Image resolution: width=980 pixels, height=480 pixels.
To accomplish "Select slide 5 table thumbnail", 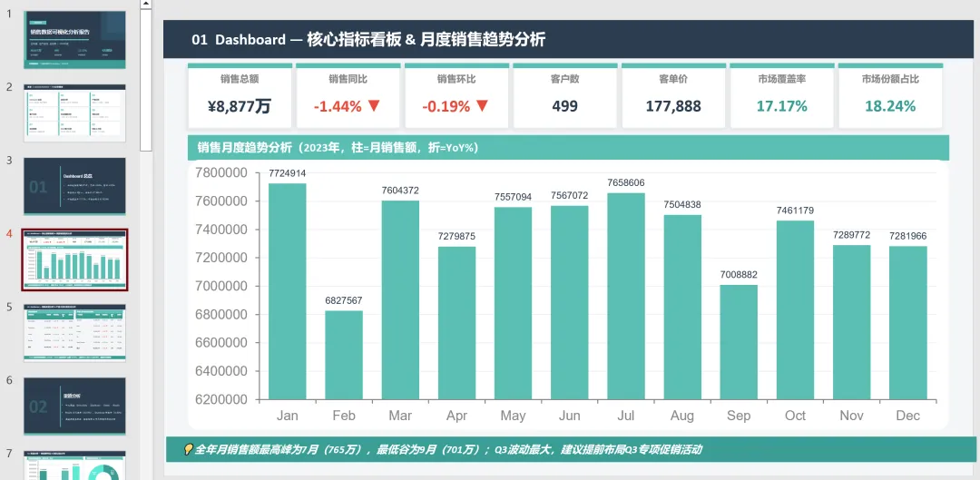I will pyautogui.click(x=74, y=333).
